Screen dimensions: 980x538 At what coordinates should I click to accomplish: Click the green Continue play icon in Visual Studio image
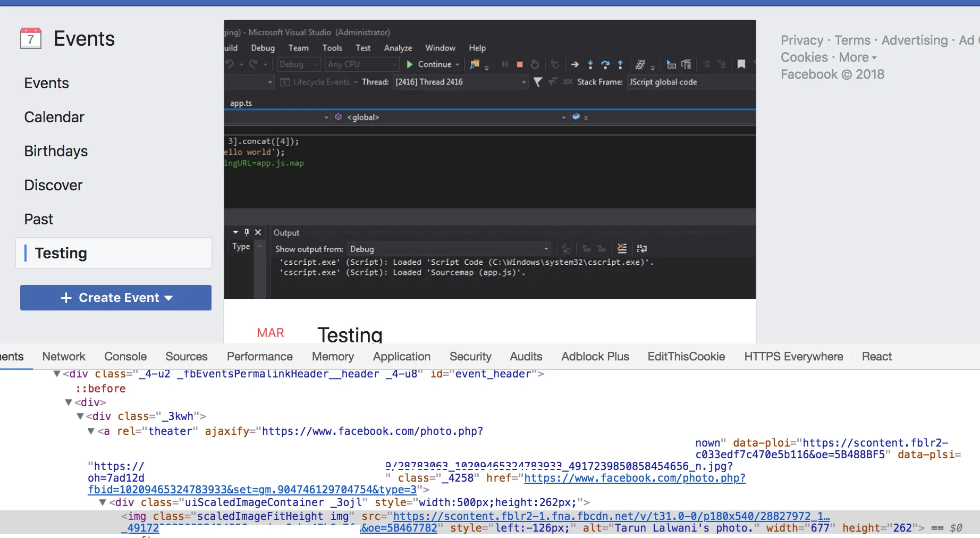410,64
